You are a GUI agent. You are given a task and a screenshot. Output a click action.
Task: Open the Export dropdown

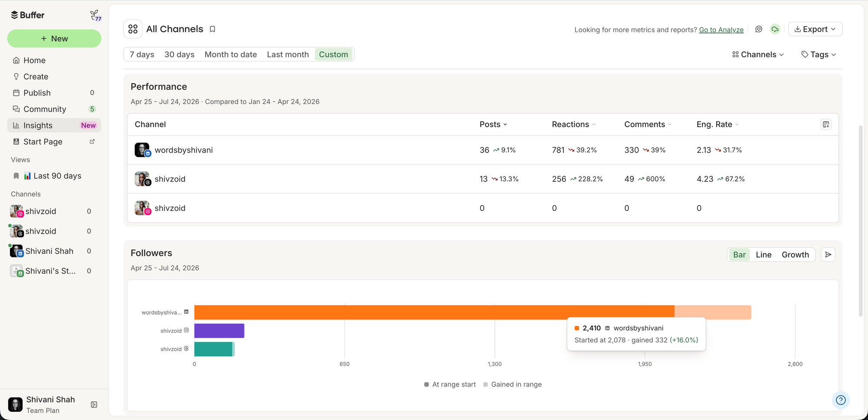[815, 29]
